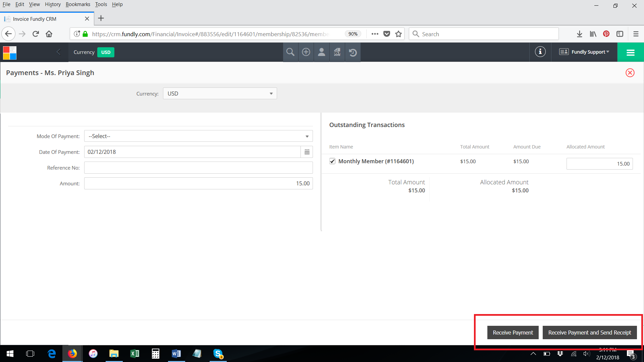Click the Receive Payment button
This screenshot has width=644, height=362.
pyautogui.click(x=513, y=333)
